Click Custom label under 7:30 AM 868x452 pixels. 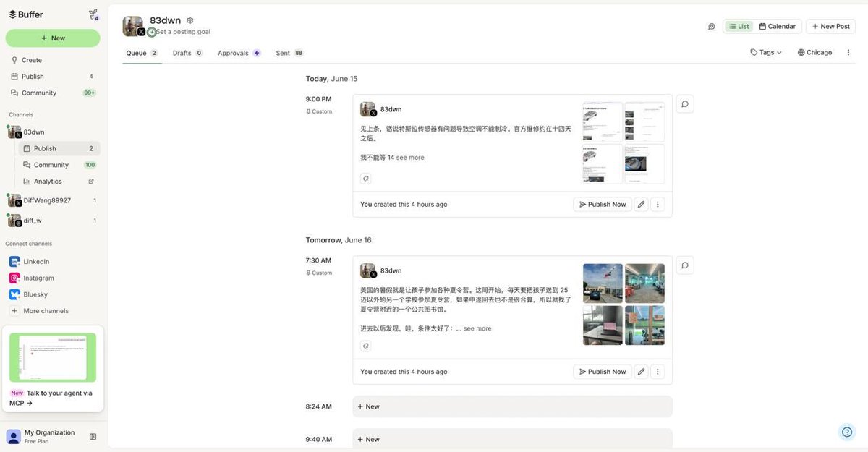pos(319,273)
